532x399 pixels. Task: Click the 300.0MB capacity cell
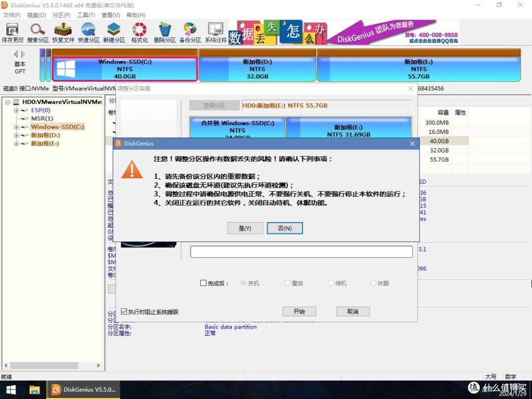437,123
